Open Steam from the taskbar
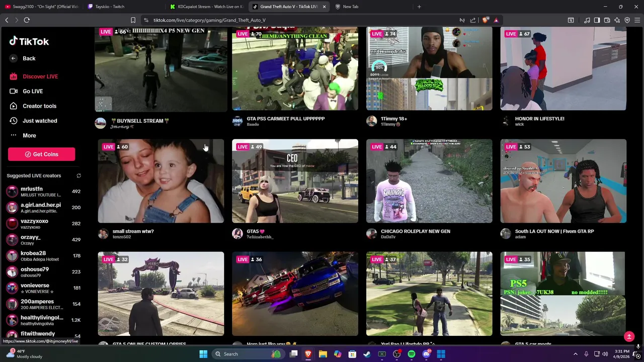 tap(367, 354)
